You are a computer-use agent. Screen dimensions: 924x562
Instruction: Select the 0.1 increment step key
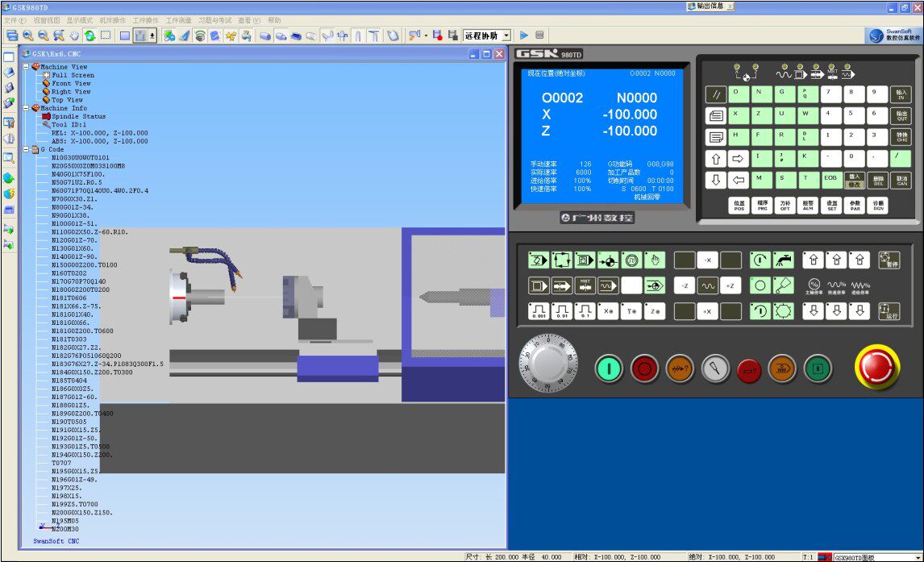[585, 311]
